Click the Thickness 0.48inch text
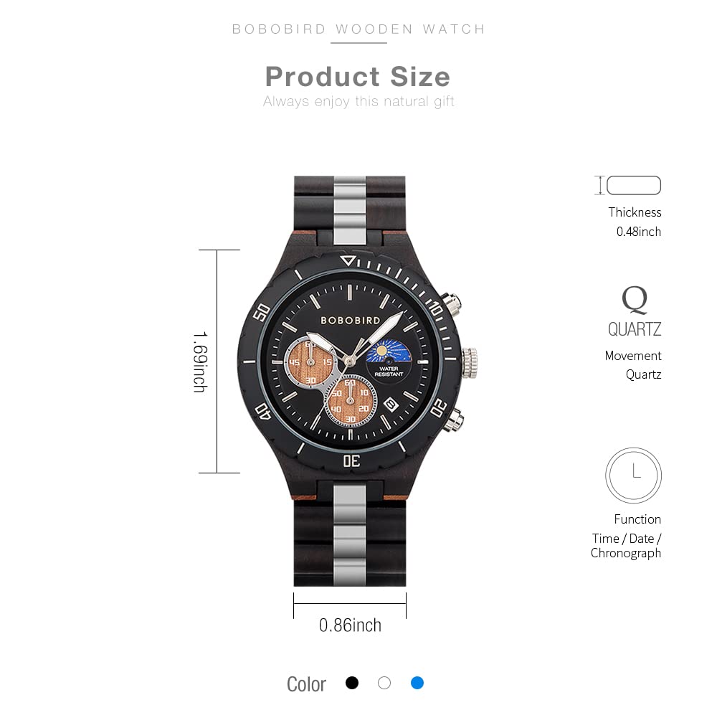 pyautogui.click(x=635, y=222)
